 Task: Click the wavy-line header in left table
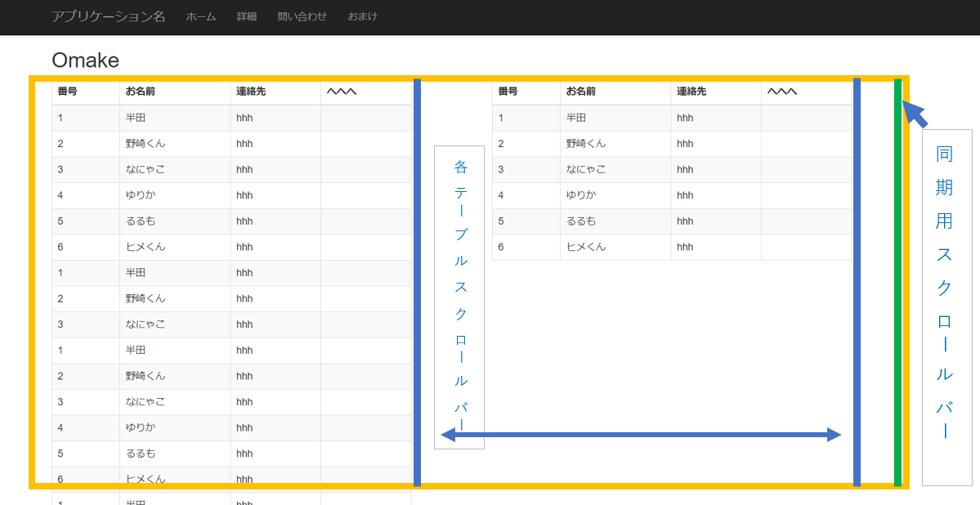[342, 92]
